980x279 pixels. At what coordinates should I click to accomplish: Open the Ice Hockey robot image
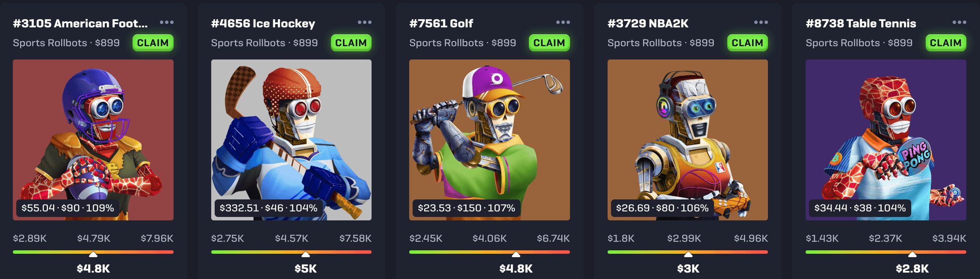[x=291, y=140]
